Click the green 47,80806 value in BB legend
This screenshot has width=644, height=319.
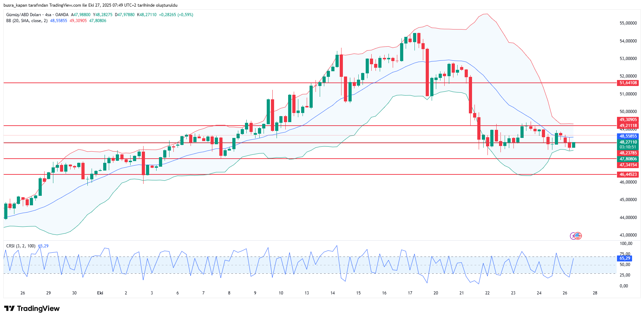coord(98,21)
